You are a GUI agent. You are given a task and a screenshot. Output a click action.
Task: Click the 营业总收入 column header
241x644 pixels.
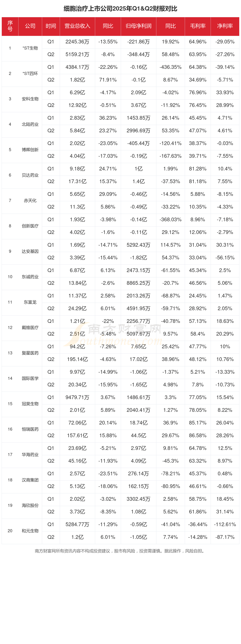coord(77,26)
